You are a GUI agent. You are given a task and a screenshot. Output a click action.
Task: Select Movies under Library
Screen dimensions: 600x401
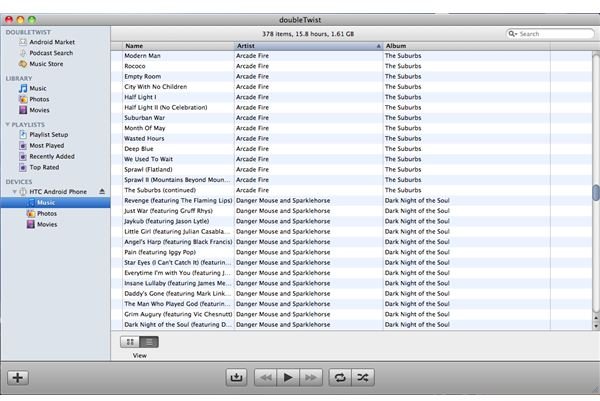[34, 110]
